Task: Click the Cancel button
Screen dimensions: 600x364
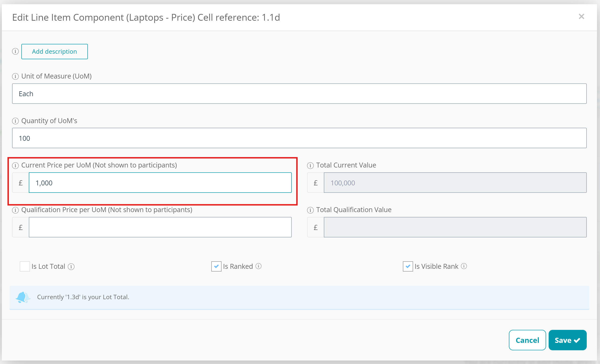Action: click(x=527, y=340)
